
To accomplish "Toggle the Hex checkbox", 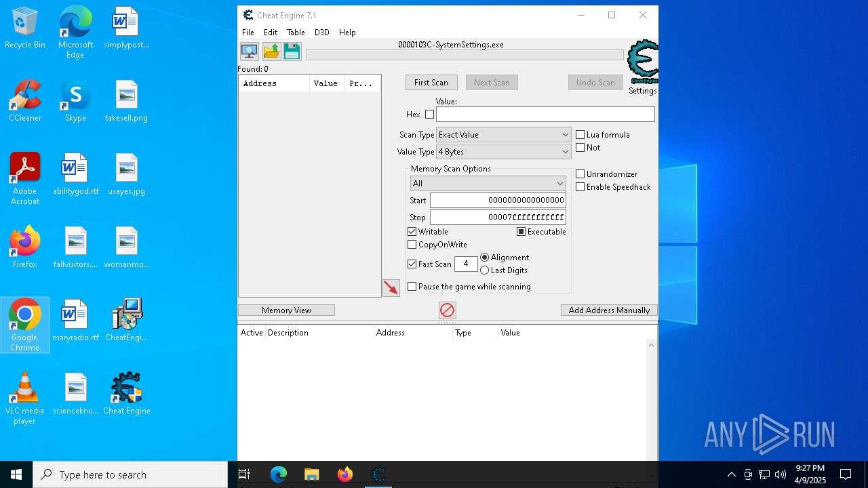I will coord(429,115).
